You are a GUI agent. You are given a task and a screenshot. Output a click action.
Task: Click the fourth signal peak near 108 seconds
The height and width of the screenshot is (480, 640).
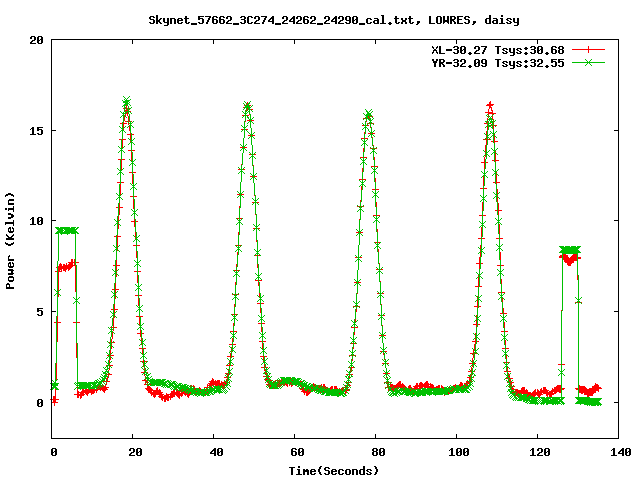click(490, 107)
